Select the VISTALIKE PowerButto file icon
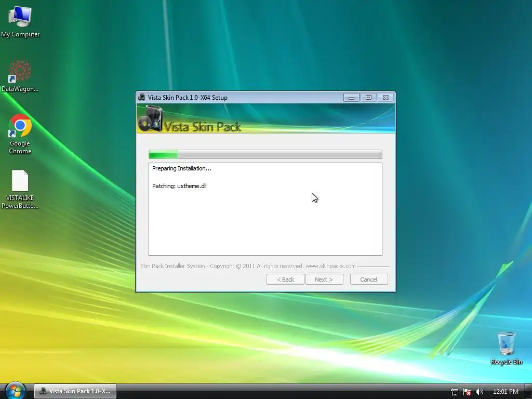 click(x=20, y=189)
